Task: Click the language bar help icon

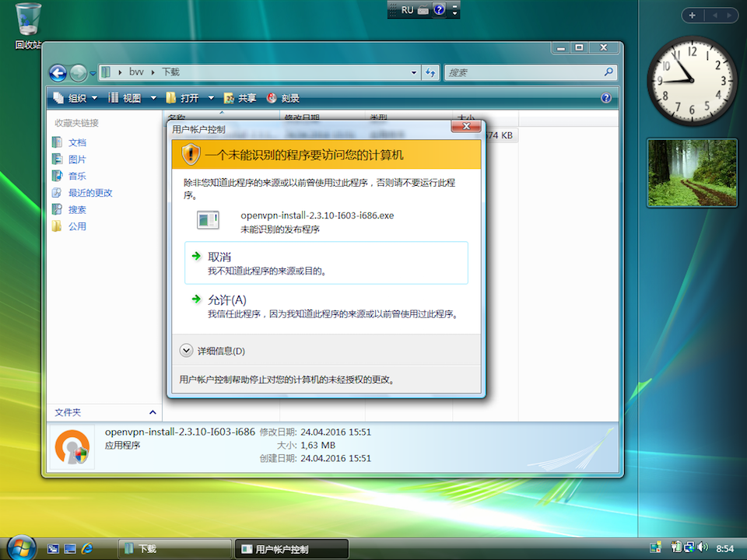Action: (439, 9)
